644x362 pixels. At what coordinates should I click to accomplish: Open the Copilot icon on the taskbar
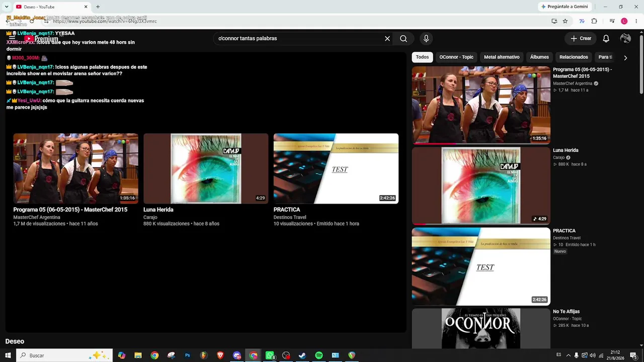point(121,355)
